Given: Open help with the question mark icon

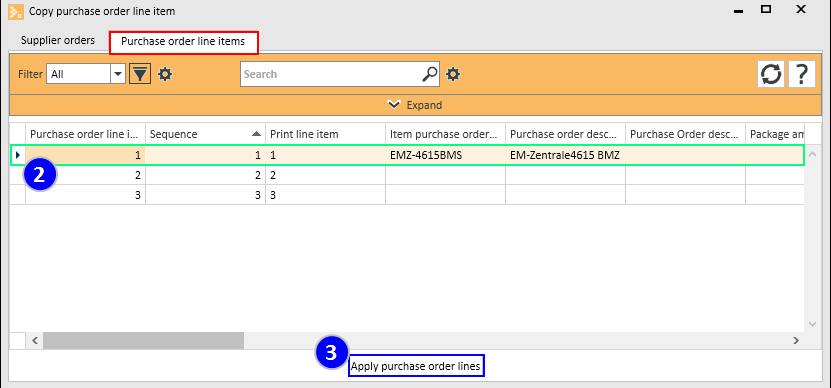Looking at the screenshot, I should tap(801, 74).
